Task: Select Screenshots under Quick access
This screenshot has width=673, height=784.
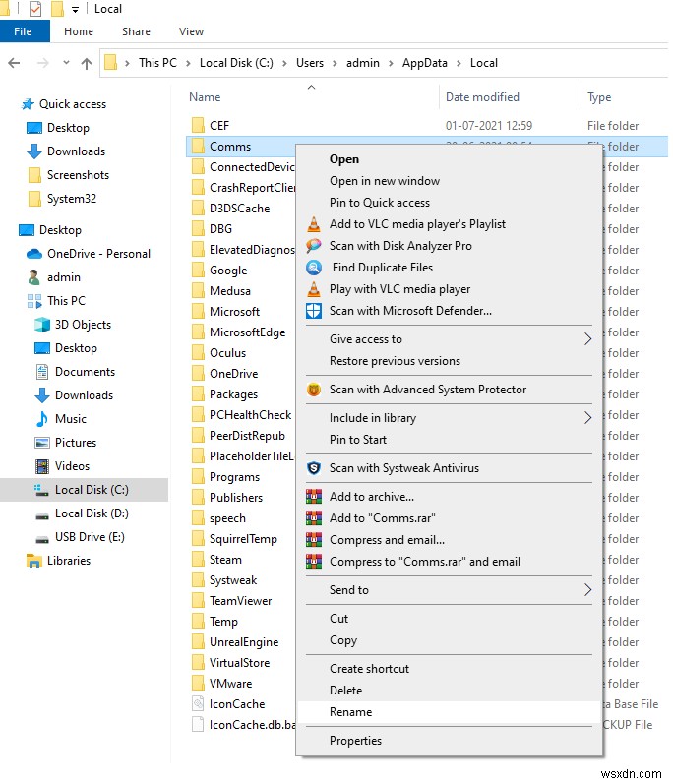Action: [x=78, y=175]
